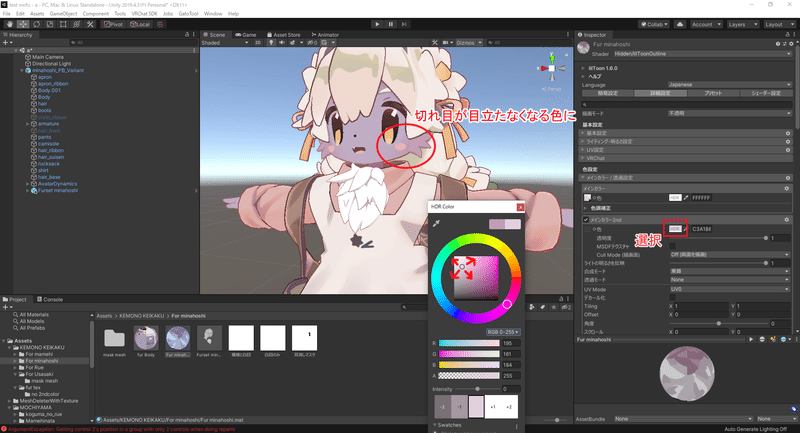
Task: Click the プリセット button in Inspector
Action: tap(713, 93)
